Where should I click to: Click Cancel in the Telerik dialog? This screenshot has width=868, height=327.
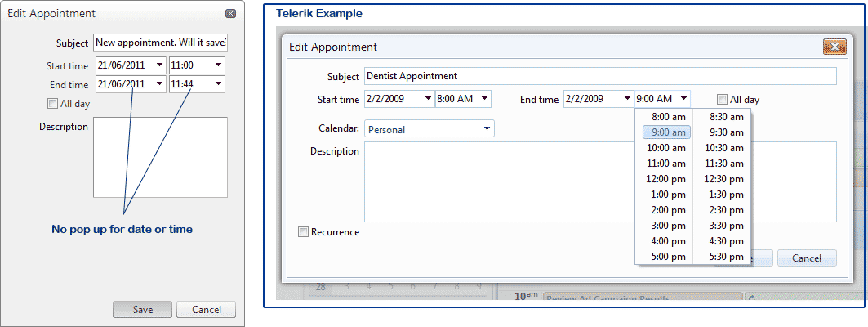(807, 258)
